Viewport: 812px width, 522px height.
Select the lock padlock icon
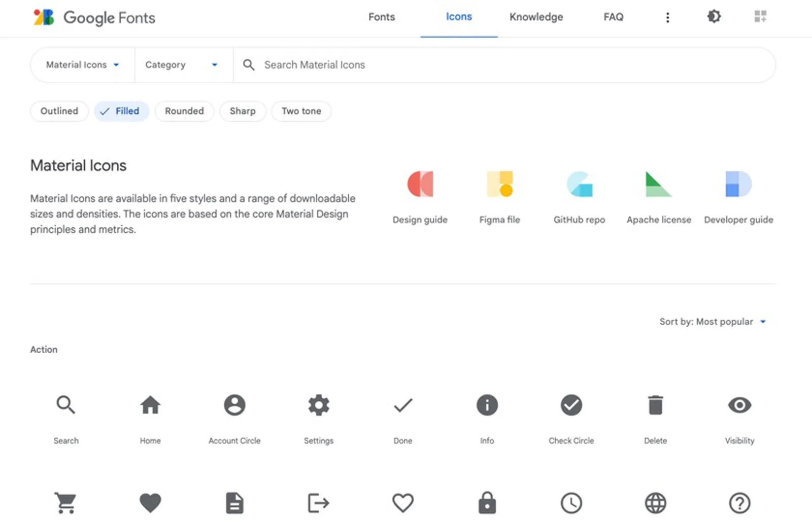tap(487, 503)
